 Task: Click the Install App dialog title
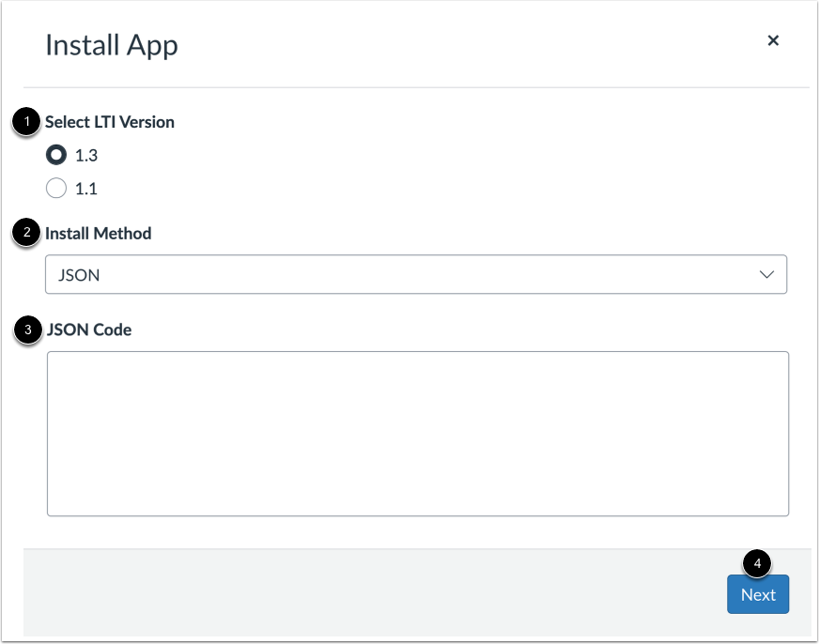click(x=111, y=44)
